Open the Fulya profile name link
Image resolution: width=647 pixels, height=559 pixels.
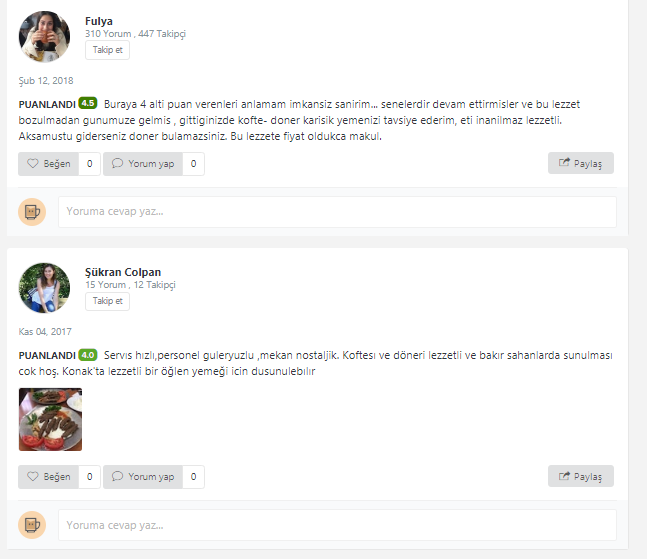[99, 21]
